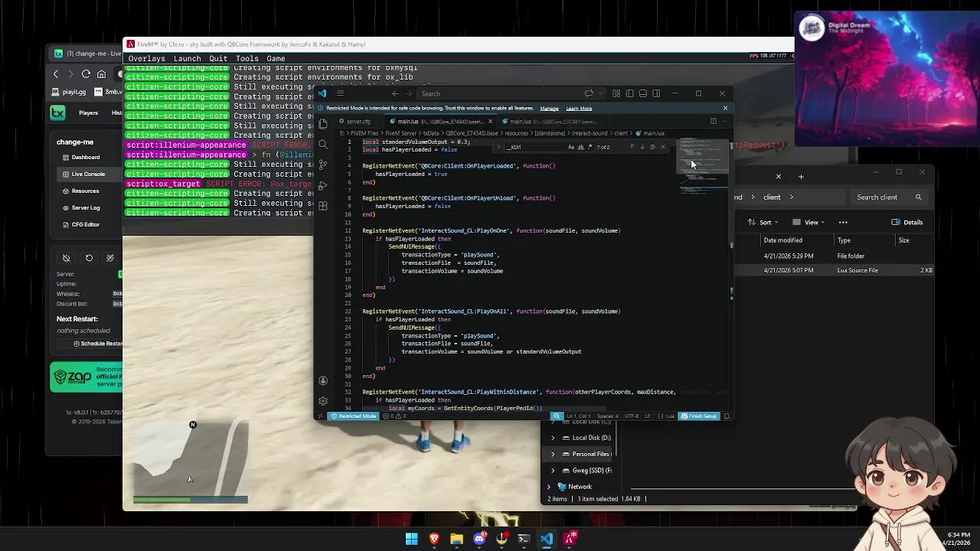Screen dimensions: 980x551
Task: Expand Replace toggle in VS Code find widget
Action: pos(498,147)
